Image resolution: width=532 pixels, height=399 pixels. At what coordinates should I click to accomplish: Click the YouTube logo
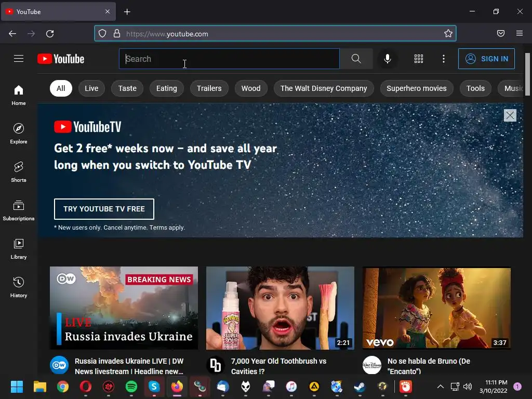(61, 59)
